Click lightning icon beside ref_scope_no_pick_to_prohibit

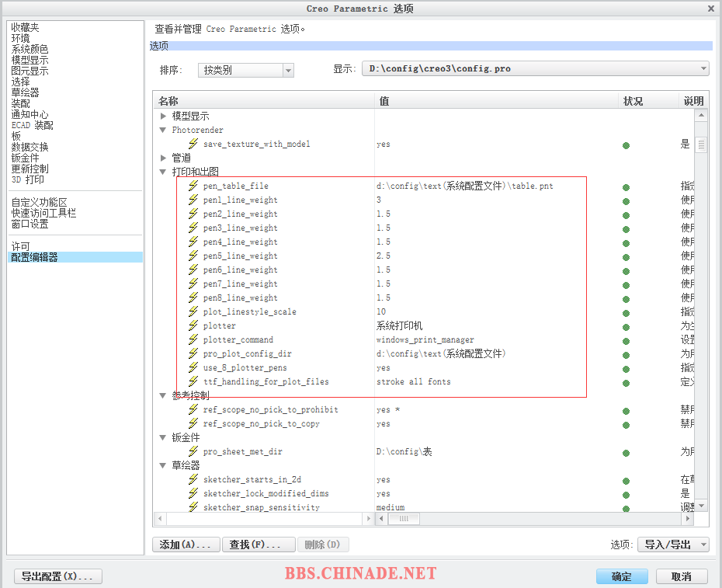pyautogui.click(x=193, y=409)
